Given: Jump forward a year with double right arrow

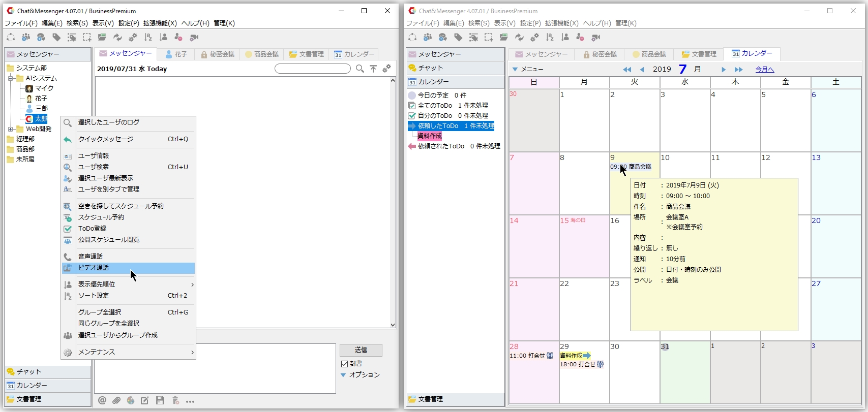Looking at the screenshot, I should click(x=739, y=70).
